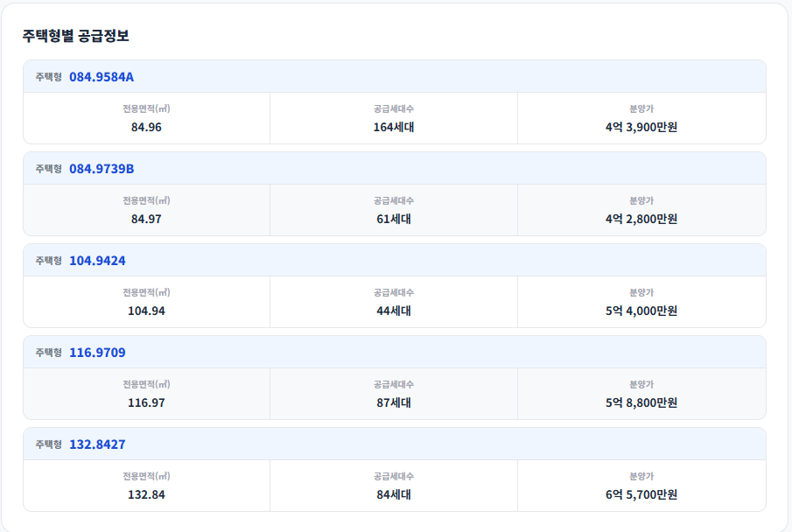This screenshot has width=792, height=532.
Task: Click exclusive area value 84.96
Action: (x=146, y=128)
